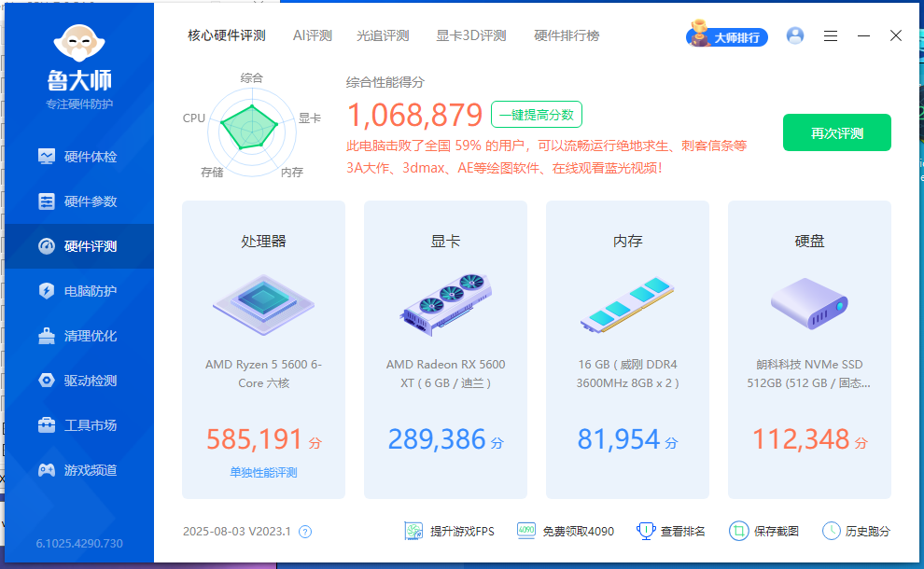Click the 查看排名 trophy icon
This screenshot has width=924, height=569.
tap(647, 531)
